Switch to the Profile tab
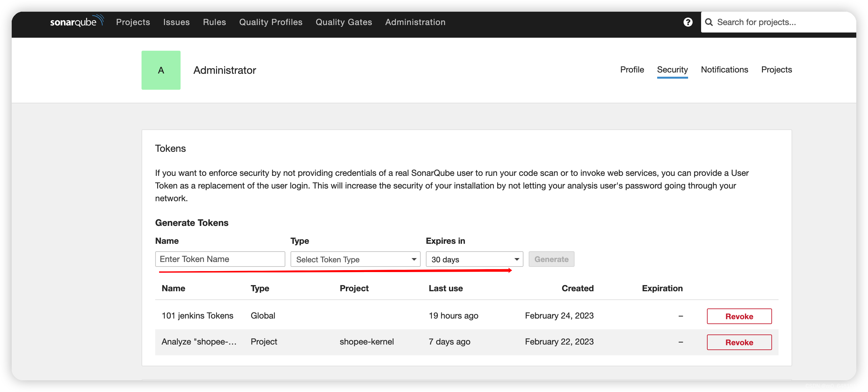Viewport: 868px width, 392px height. [x=632, y=70]
